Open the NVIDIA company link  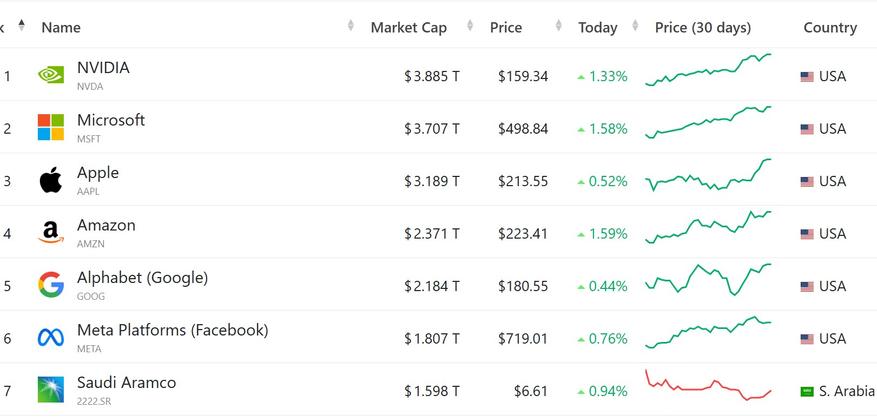click(x=103, y=68)
